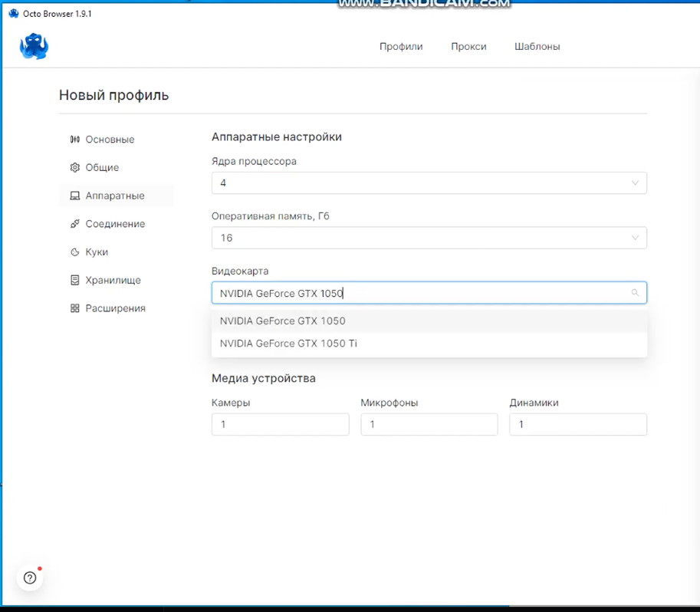Image resolution: width=700 pixels, height=612 pixels.
Task: Click the grid icon beside Расширения
Action: pos(75,308)
